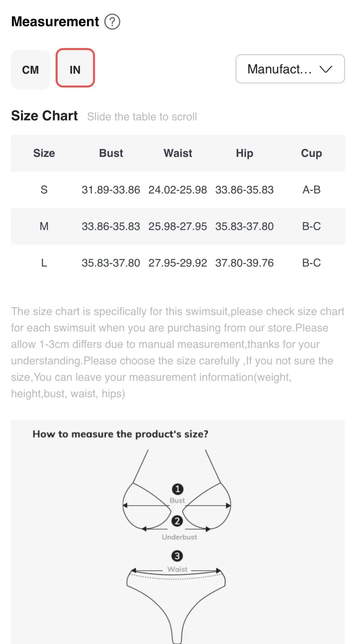Click the dropdown chevron arrow
The image size is (356, 644).
pyautogui.click(x=326, y=69)
